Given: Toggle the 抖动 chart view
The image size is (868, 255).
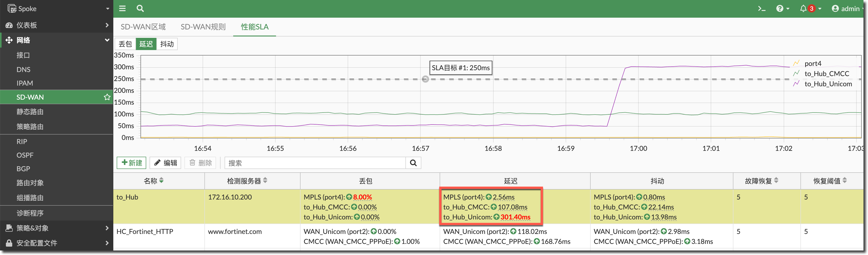Looking at the screenshot, I should click(167, 44).
